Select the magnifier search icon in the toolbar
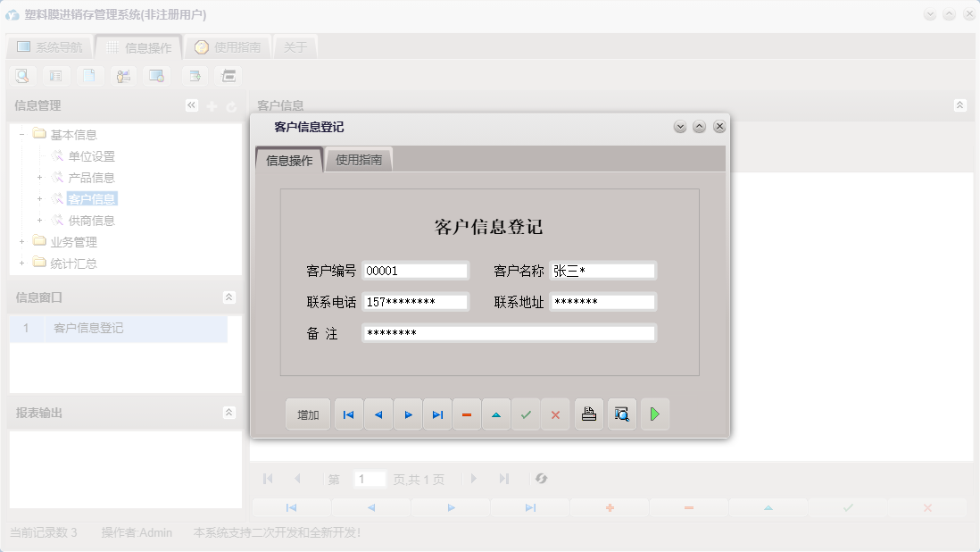This screenshot has height=552, width=980. (x=21, y=76)
